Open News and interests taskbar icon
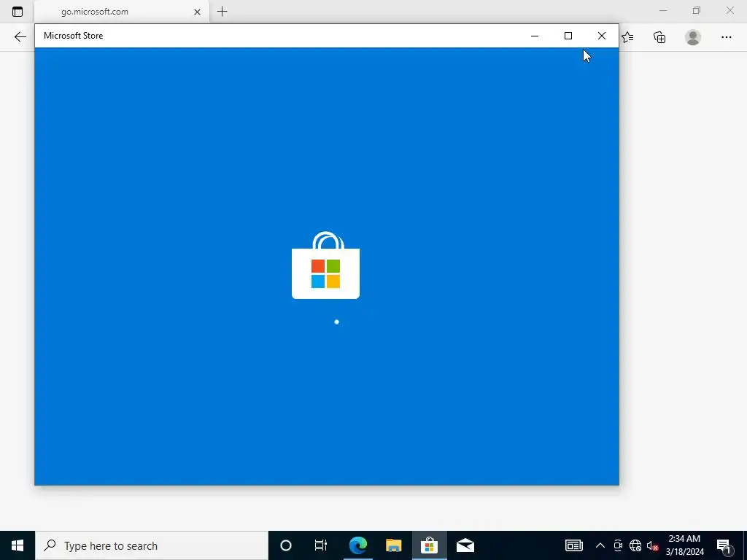Image resolution: width=747 pixels, height=560 pixels. point(573,545)
